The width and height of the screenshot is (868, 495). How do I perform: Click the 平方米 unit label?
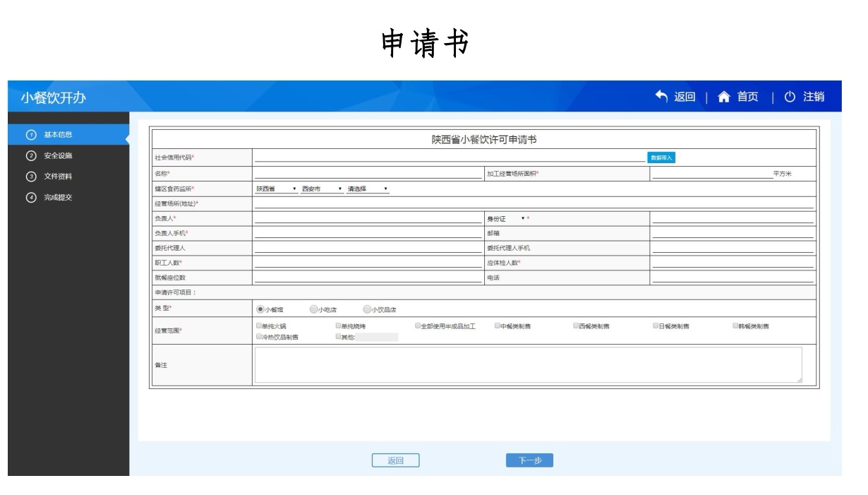(783, 174)
